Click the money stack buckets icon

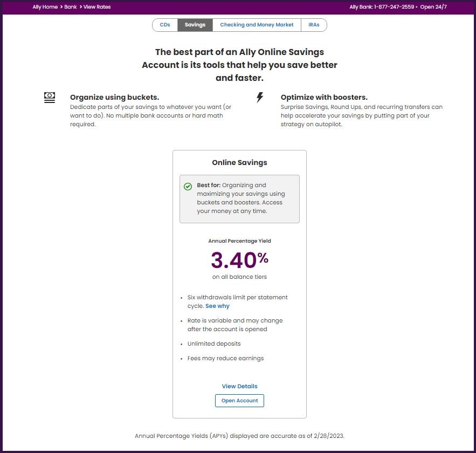pyautogui.click(x=50, y=97)
